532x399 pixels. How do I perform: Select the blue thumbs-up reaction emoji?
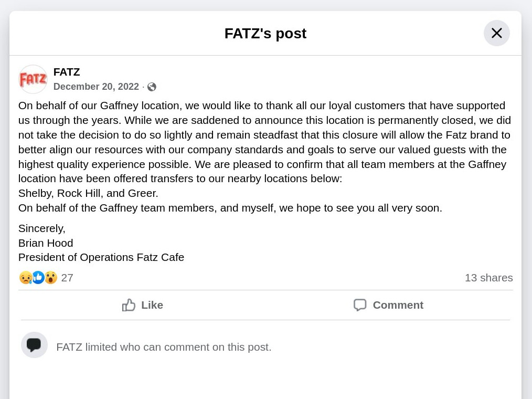(38, 278)
